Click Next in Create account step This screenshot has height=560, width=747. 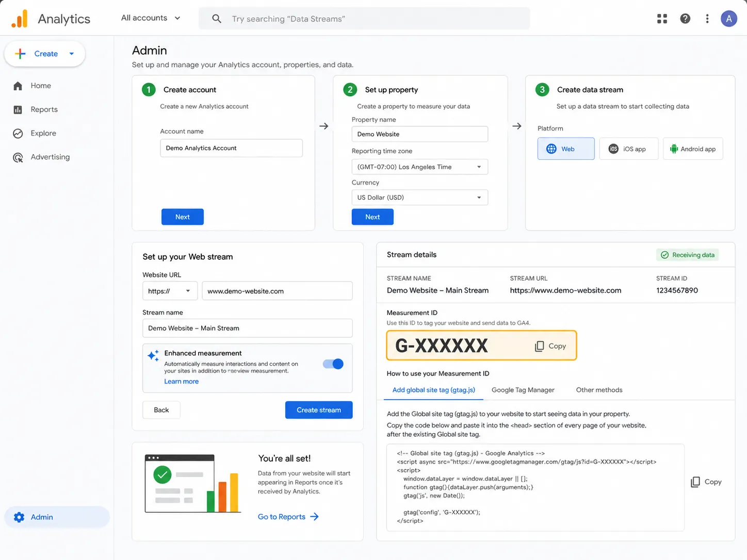pos(182,217)
